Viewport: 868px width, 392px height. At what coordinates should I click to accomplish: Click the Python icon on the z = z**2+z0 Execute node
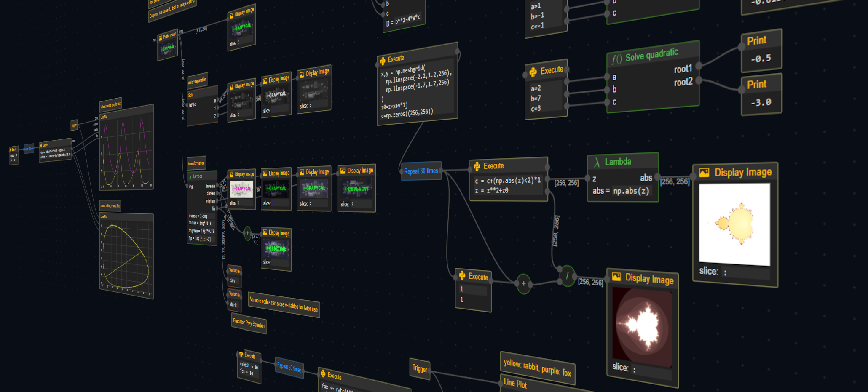(x=477, y=166)
